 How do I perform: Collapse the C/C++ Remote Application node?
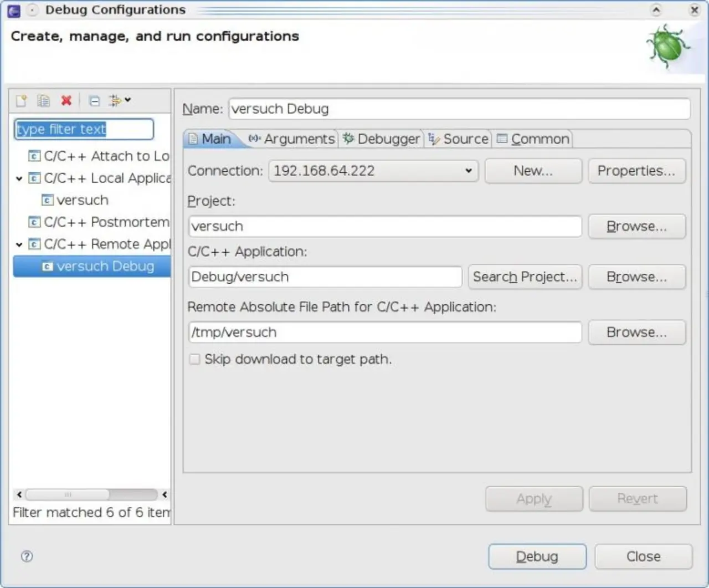click(19, 244)
